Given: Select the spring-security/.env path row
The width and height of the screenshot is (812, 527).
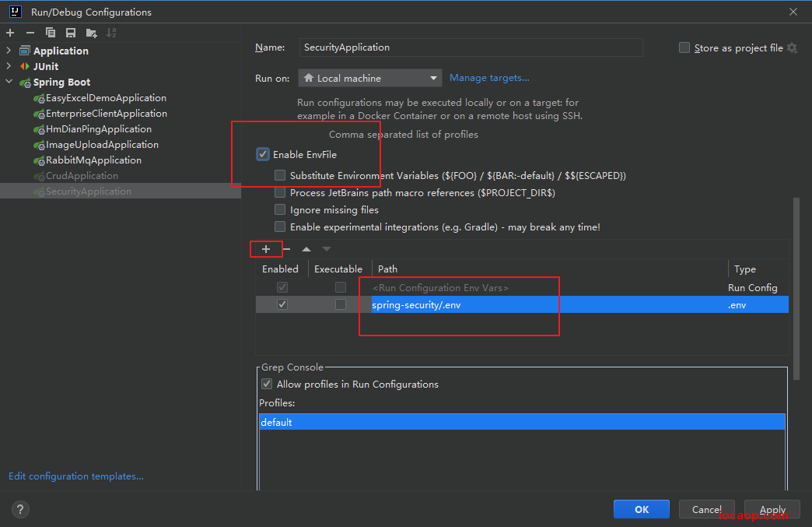Looking at the screenshot, I should coord(522,304).
